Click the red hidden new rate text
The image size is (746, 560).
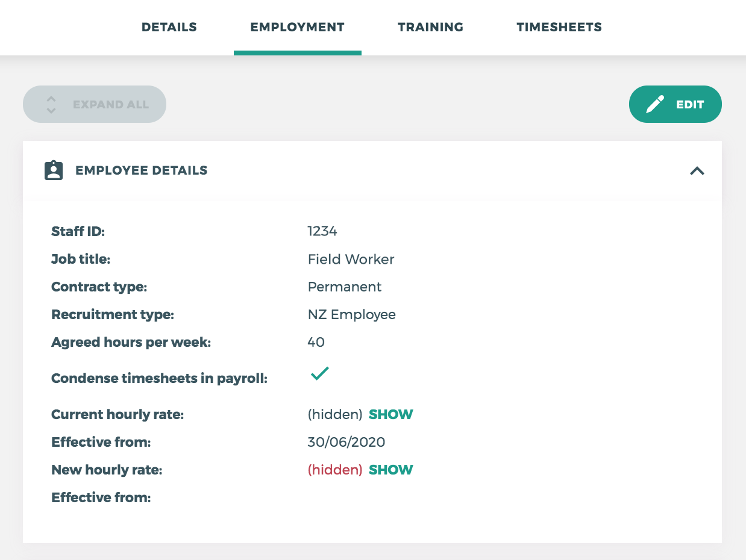pyautogui.click(x=334, y=470)
